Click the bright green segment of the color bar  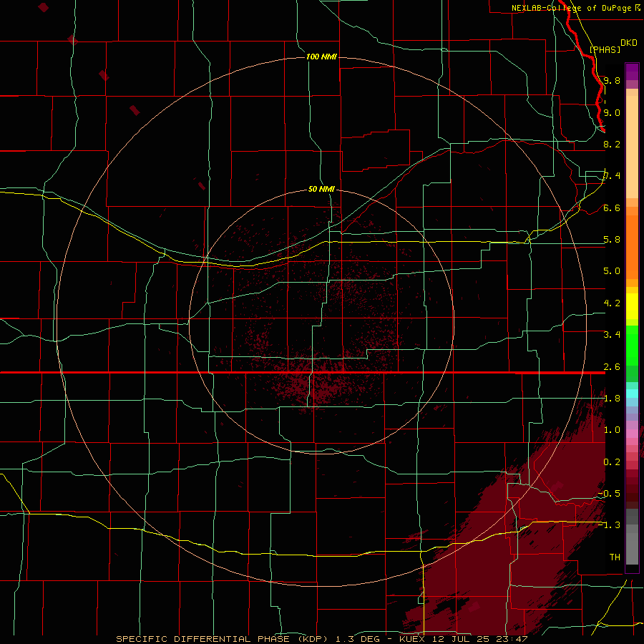coord(632,346)
